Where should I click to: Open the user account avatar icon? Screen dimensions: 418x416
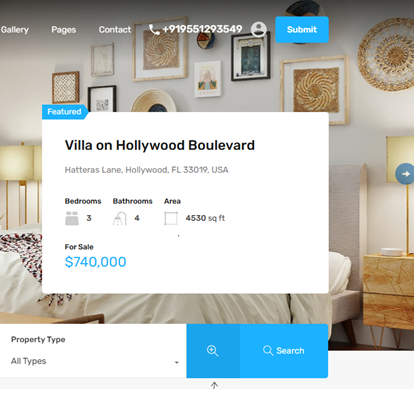pyautogui.click(x=259, y=29)
